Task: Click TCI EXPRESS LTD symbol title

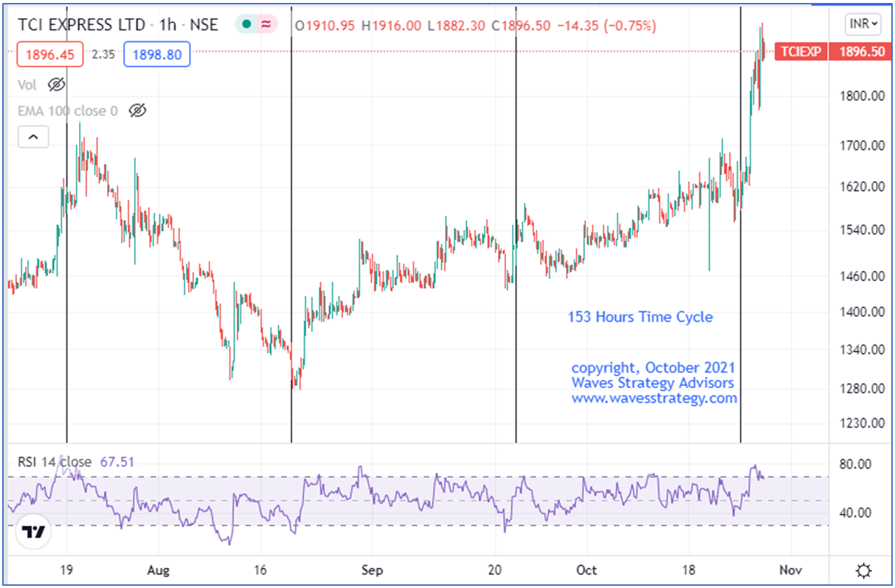Action: (x=82, y=25)
